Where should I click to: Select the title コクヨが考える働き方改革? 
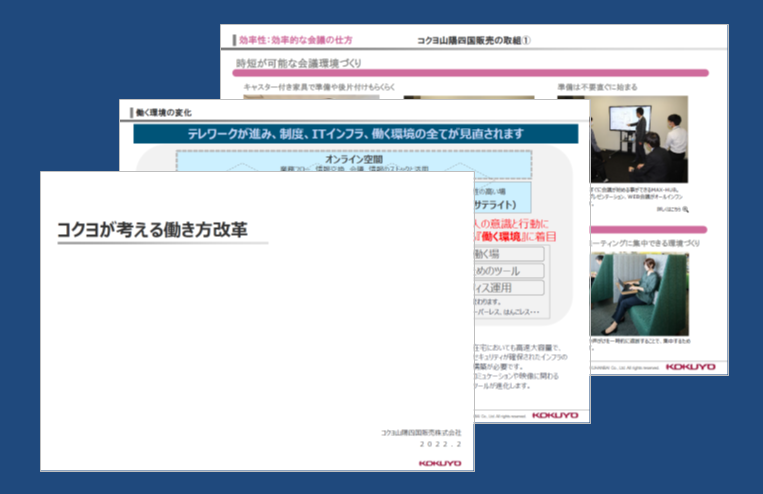(x=152, y=230)
